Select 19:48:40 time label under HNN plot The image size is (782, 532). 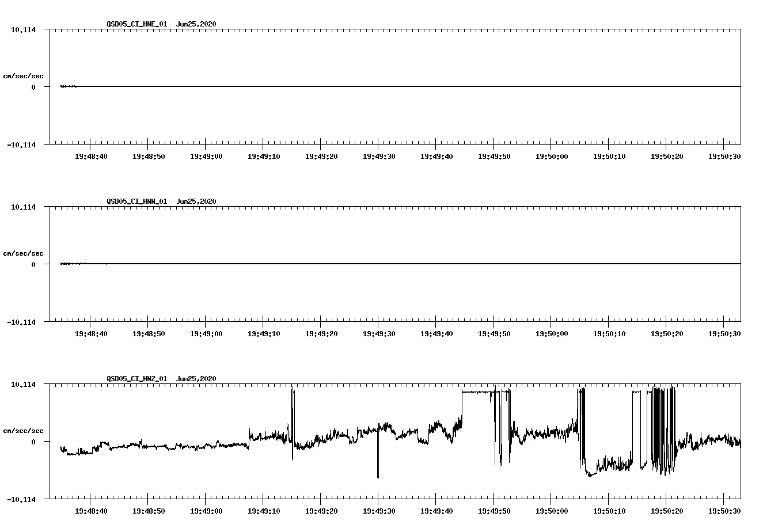(91, 333)
